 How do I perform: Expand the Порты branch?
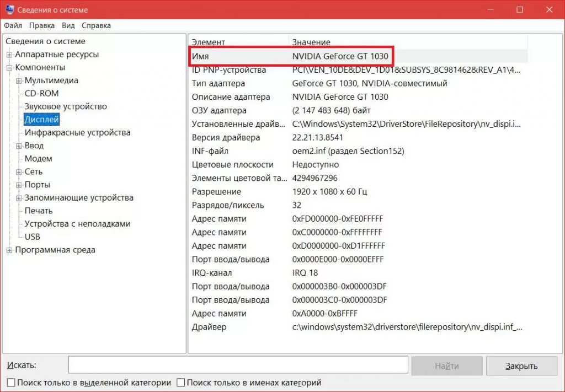(19, 185)
